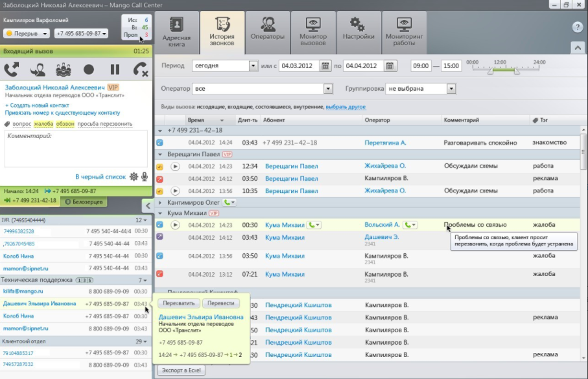The image size is (588, 379).
Task: Open the Группировка dropdown
Action: coord(451,88)
